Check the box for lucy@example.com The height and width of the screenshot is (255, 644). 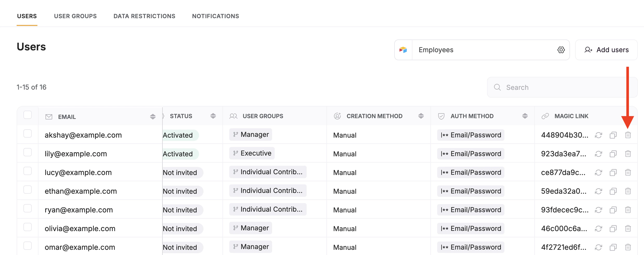tap(28, 171)
